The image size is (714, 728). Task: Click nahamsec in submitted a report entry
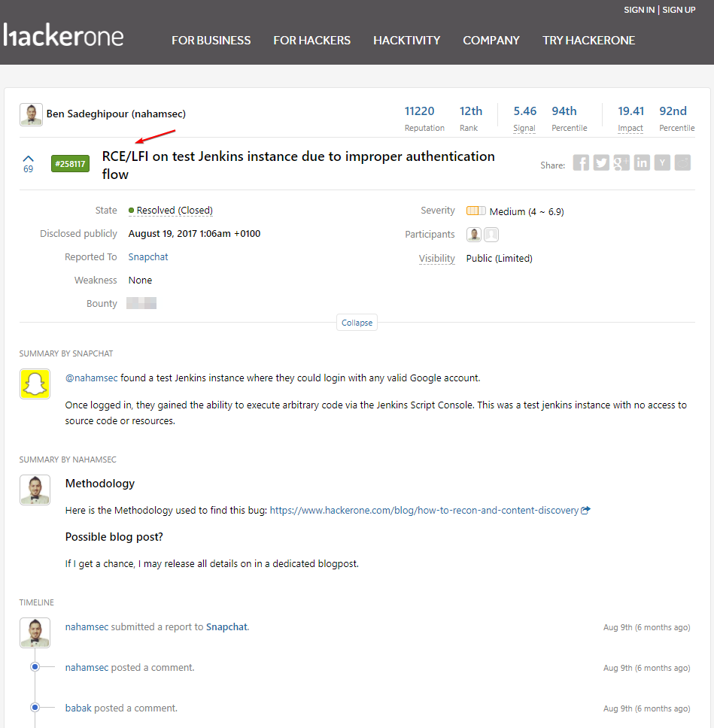(87, 626)
